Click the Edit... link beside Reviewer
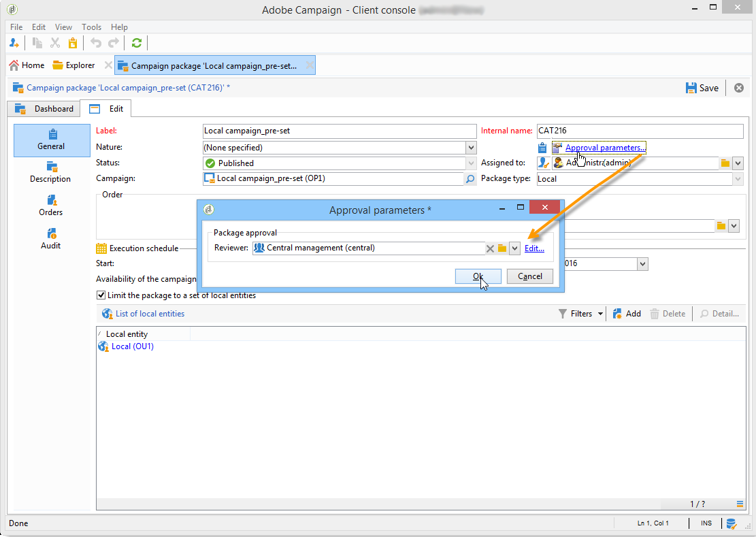 coord(534,248)
